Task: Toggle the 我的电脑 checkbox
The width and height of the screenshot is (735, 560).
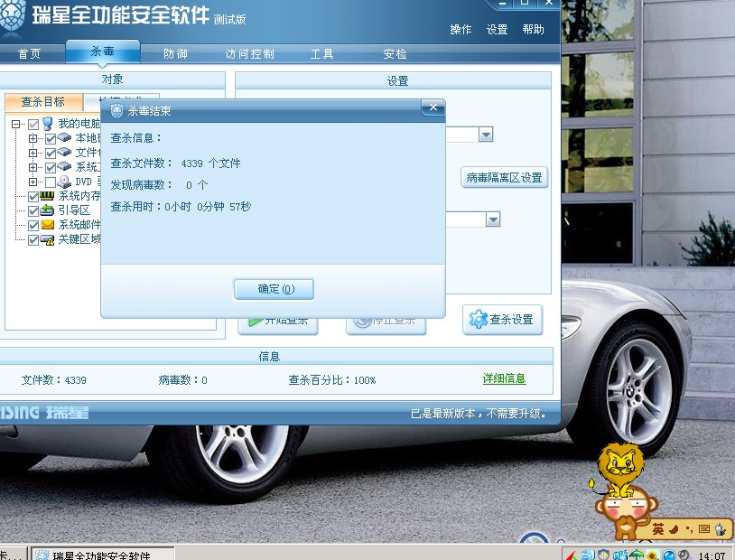Action: click(33, 125)
